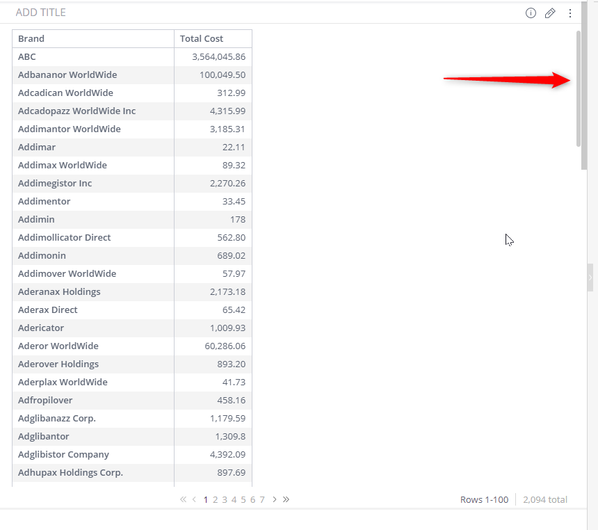Open the three-dot more options menu
Image resolution: width=598 pixels, height=530 pixels.
(570, 13)
